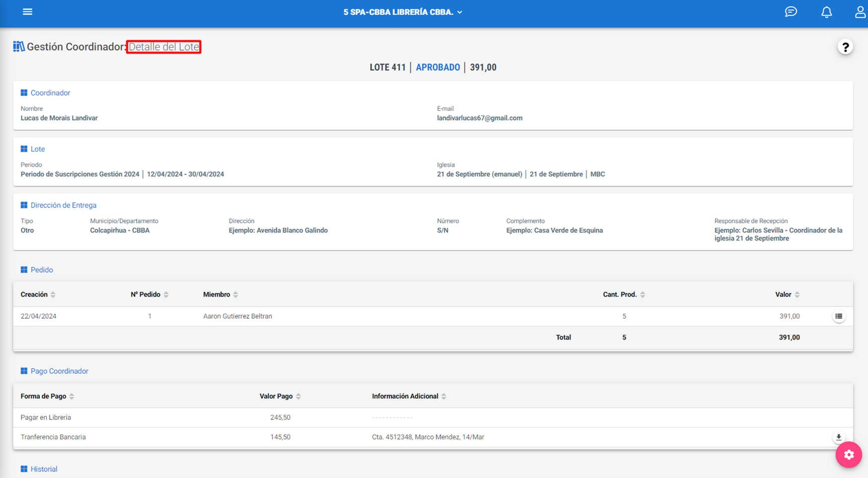Click the Pedido section grid icon

click(24, 270)
